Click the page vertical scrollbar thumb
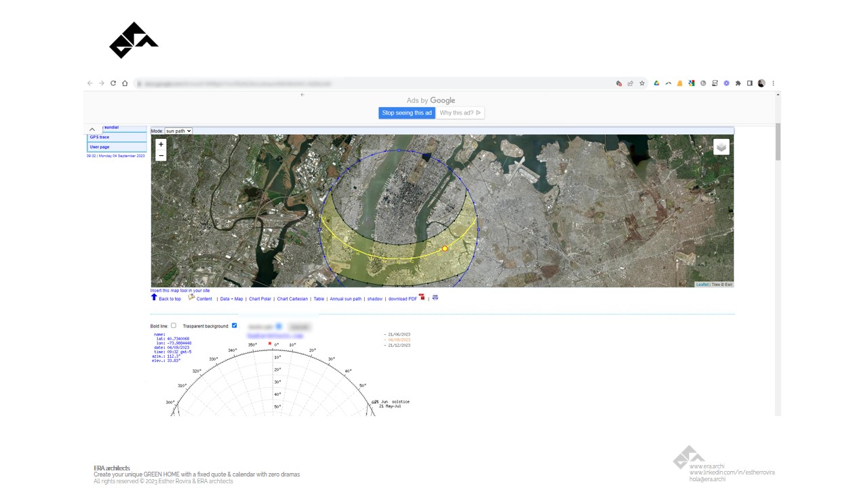Viewport: 868px width, 488px height. [778, 142]
